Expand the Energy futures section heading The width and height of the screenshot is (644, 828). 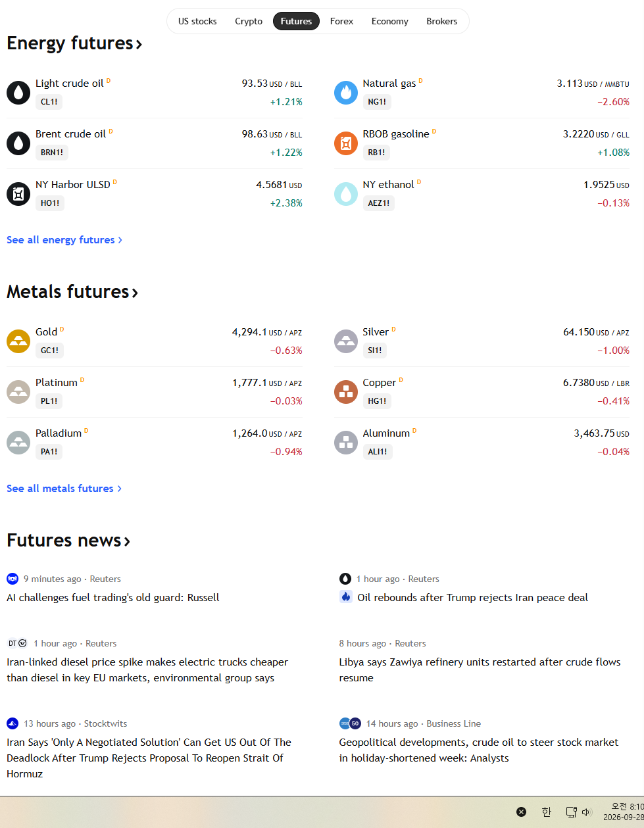[74, 43]
